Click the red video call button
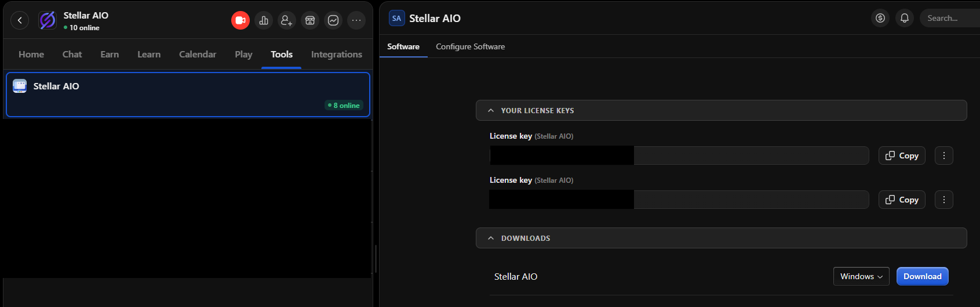This screenshot has width=980, height=307. click(x=241, y=20)
